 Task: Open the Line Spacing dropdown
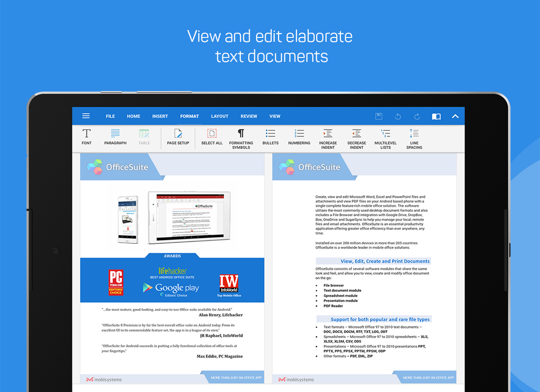pyautogui.click(x=414, y=139)
